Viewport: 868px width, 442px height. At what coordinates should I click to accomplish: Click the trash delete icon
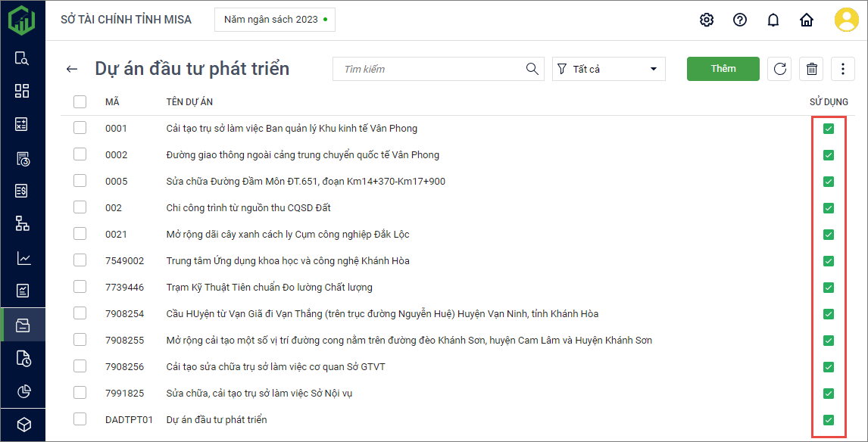point(812,69)
